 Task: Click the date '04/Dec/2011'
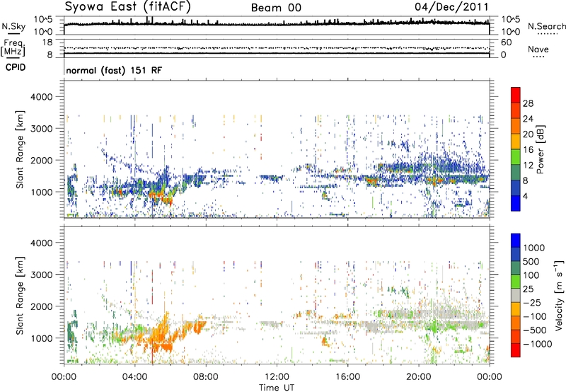click(451, 7)
